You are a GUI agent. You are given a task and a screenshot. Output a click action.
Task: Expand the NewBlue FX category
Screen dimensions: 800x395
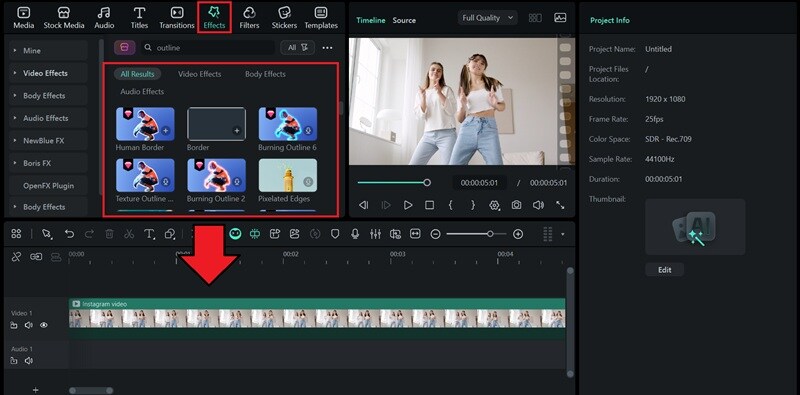48,140
